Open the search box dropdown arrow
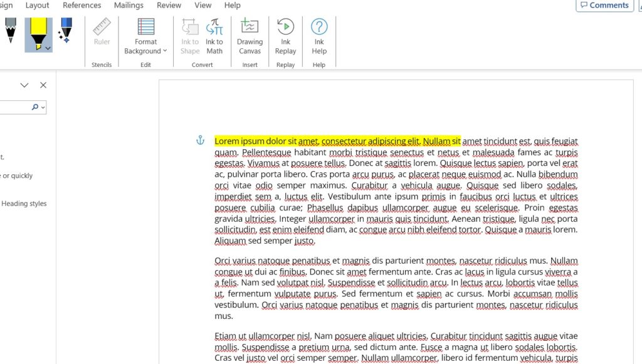This screenshot has width=642, height=364. (43, 107)
